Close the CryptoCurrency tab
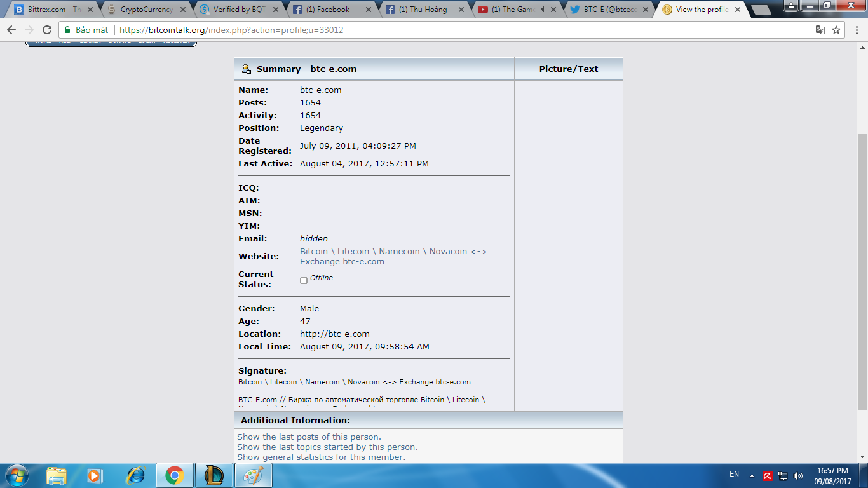Screen dimensions: 868x488 183,10
